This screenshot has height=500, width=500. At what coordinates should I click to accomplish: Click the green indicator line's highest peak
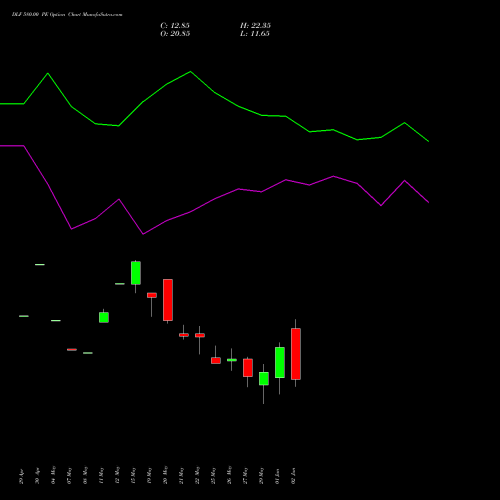tap(190, 71)
